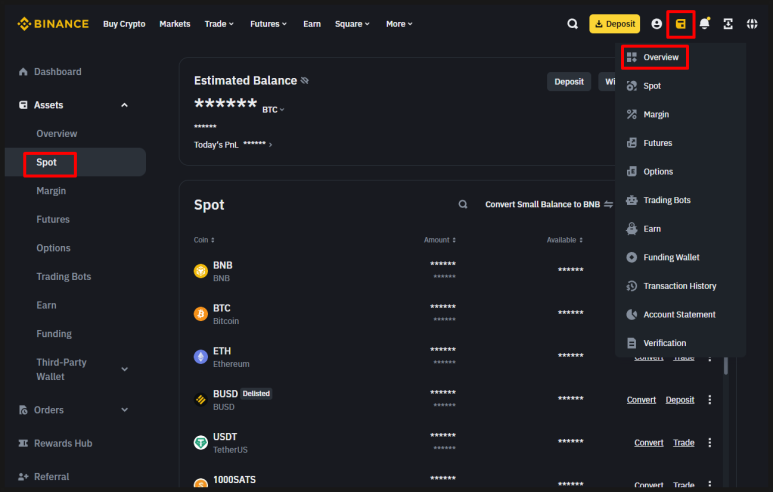Open Trading Bots in the sidebar
This screenshot has width=773, height=492.
(x=64, y=277)
